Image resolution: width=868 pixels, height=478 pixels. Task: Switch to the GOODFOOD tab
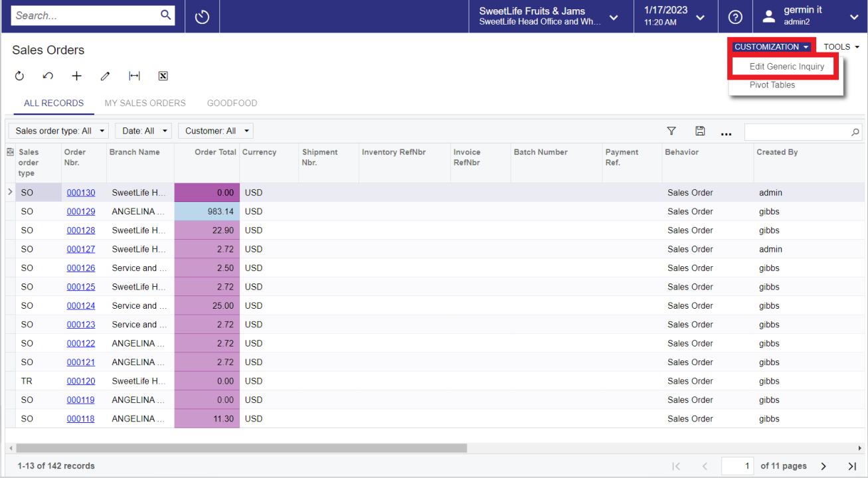coord(232,103)
